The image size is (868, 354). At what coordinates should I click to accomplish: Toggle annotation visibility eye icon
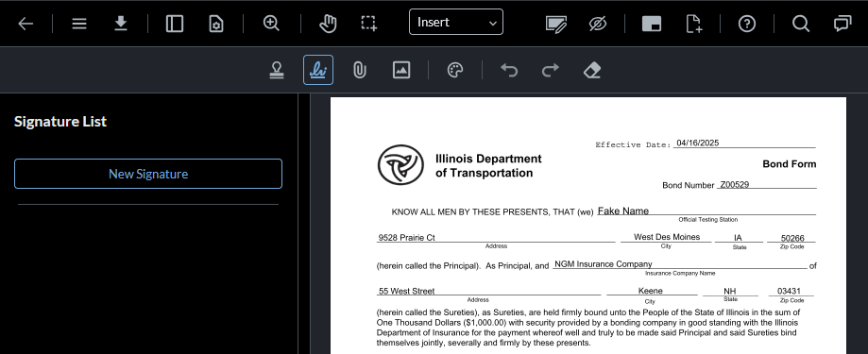coord(598,24)
